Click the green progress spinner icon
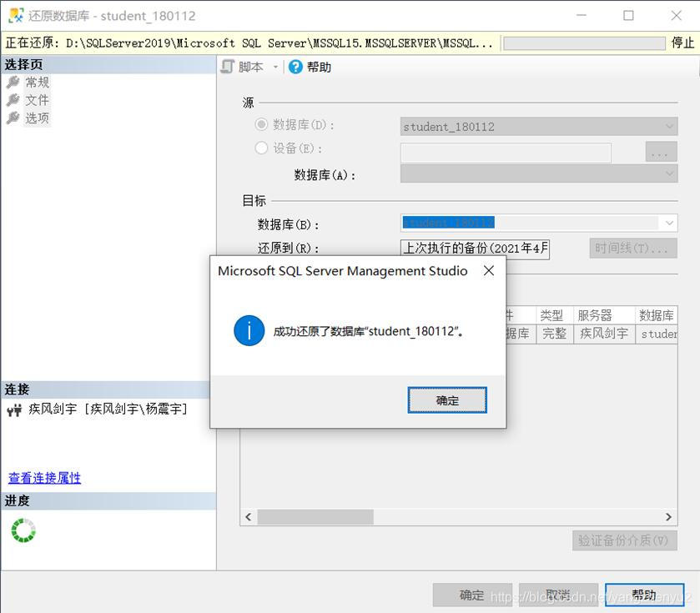The width and height of the screenshot is (700, 613). [x=23, y=530]
